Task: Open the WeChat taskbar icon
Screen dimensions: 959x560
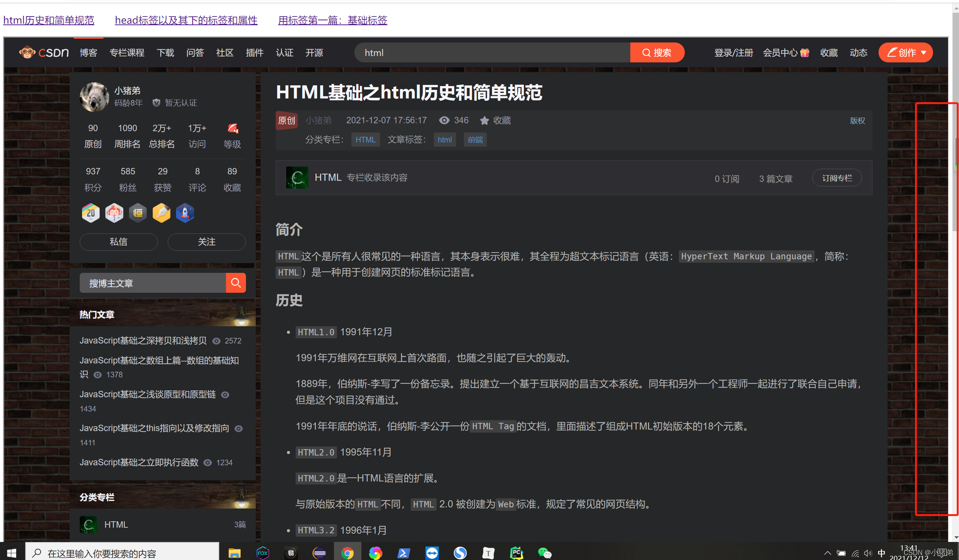Action: [545, 553]
